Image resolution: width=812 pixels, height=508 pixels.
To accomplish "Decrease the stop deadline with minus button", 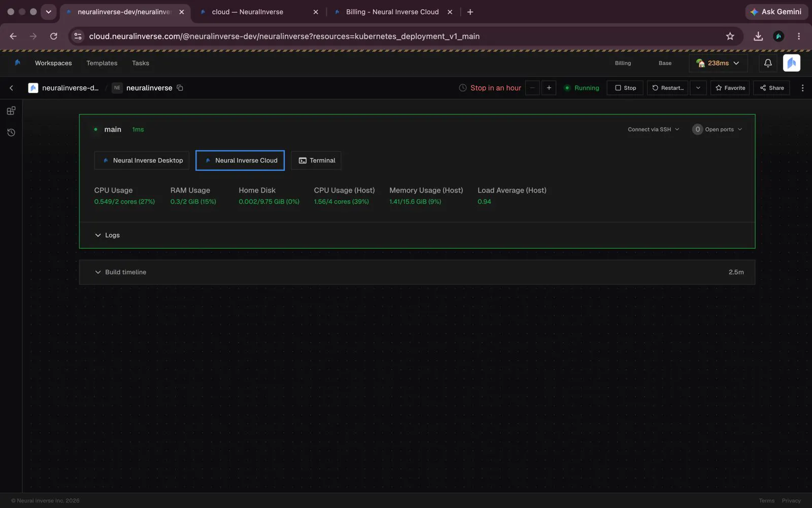I will point(532,88).
